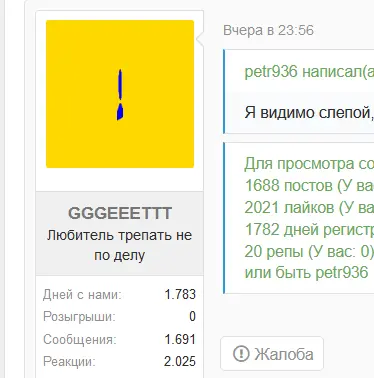Image resolution: width=374 pixels, height=378 pixels.
Task: Open the yellow avatar of GGGEEETTT
Action: click(120, 94)
